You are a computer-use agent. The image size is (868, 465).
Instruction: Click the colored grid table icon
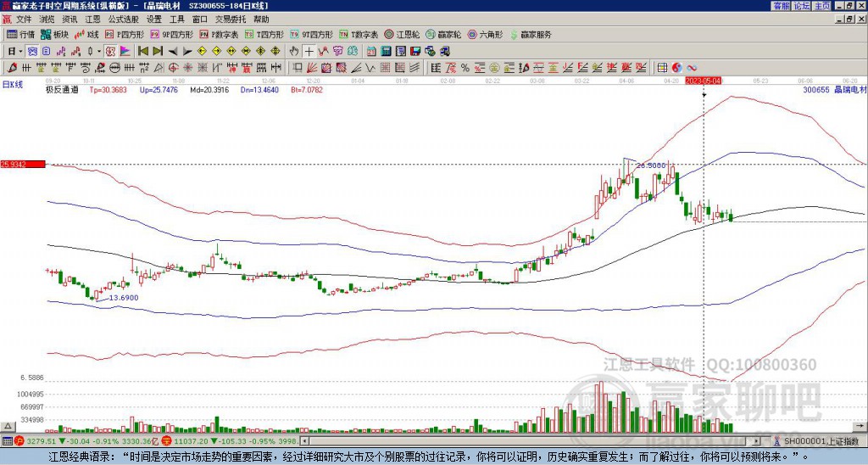tap(662, 68)
